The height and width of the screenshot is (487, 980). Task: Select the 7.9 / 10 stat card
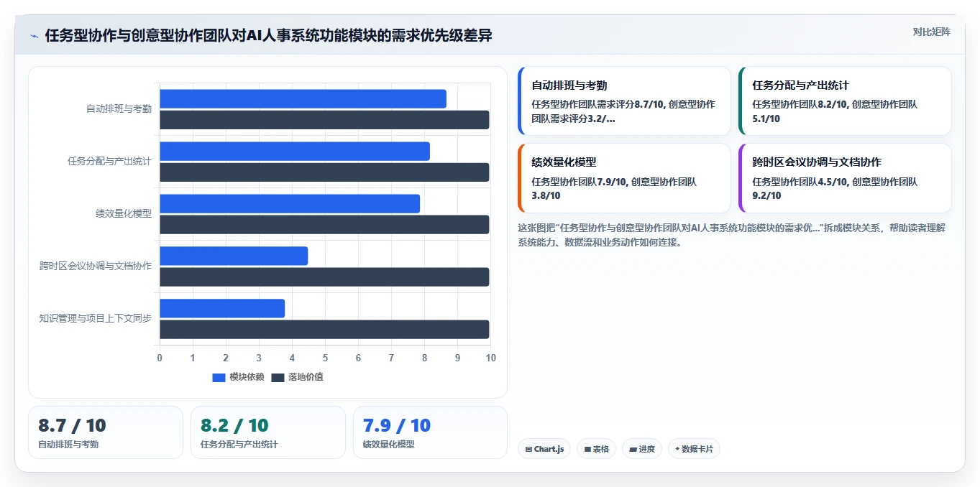pyautogui.click(x=430, y=432)
